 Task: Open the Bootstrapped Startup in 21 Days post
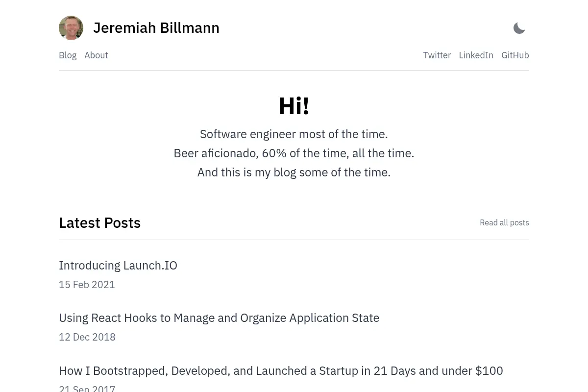(x=281, y=370)
